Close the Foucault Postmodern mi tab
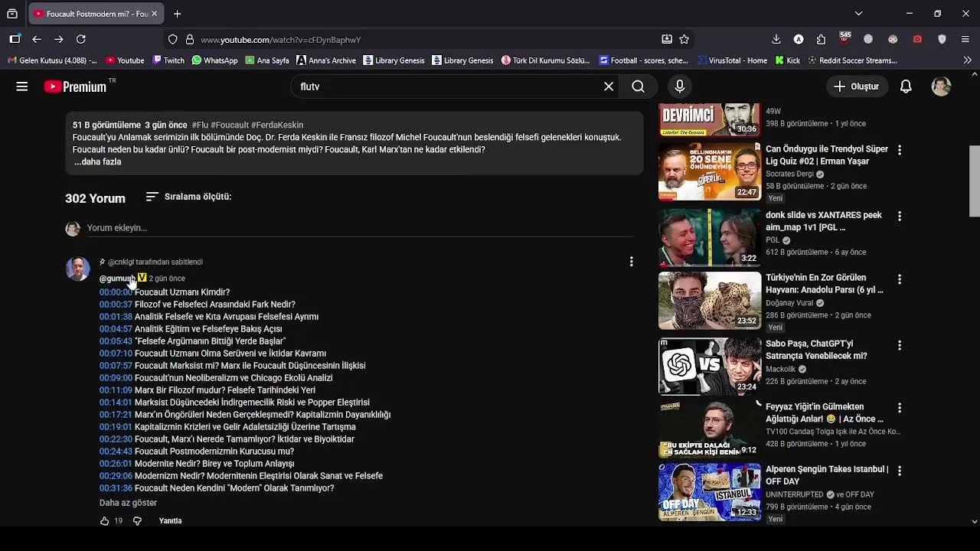This screenshot has width=980, height=551. (x=154, y=14)
